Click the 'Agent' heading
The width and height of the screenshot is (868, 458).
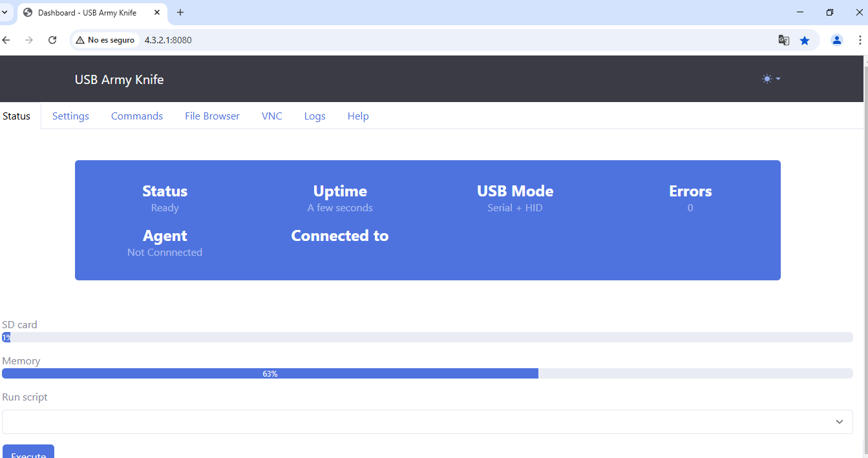165,236
